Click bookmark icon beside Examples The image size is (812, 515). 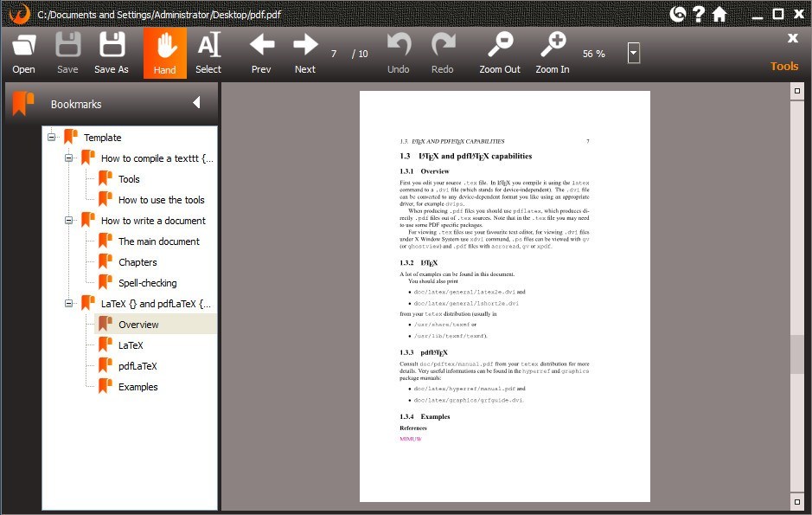[105, 385]
